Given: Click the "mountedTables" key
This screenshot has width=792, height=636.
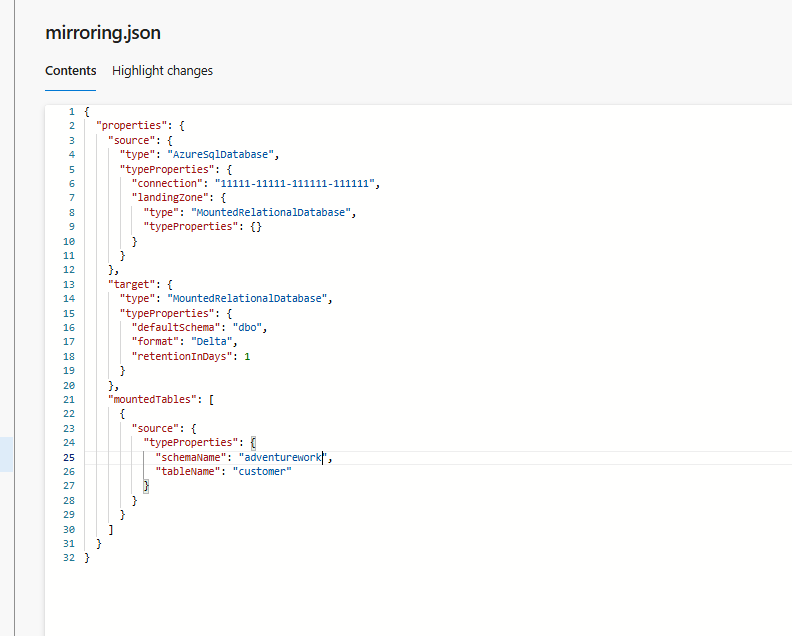Looking at the screenshot, I should (x=152, y=399).
